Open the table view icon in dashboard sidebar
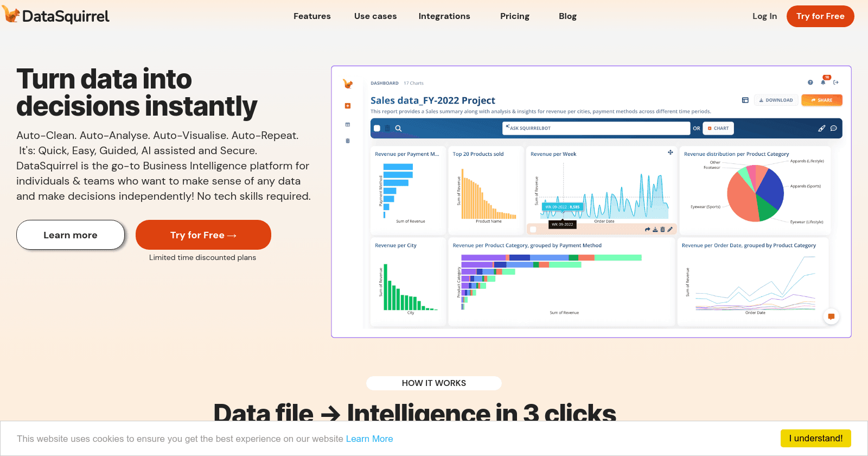Screen dimensions: 868x456 pyautogui.click(x=348, y=125)
